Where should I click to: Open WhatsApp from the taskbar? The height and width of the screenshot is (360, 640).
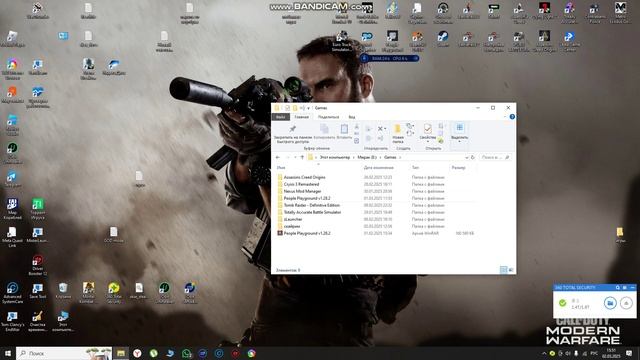[186, 353]
